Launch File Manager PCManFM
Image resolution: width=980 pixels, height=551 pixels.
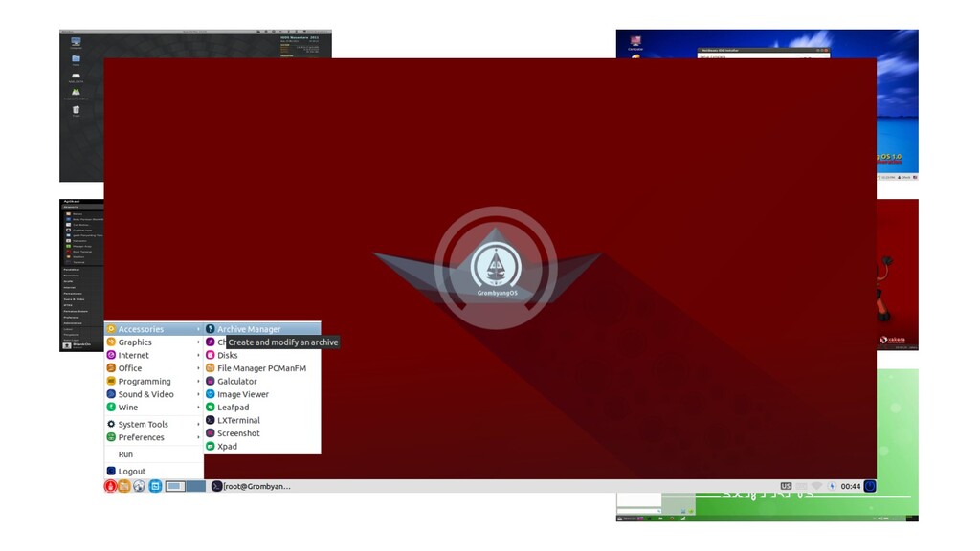click(x=262, y=368)
